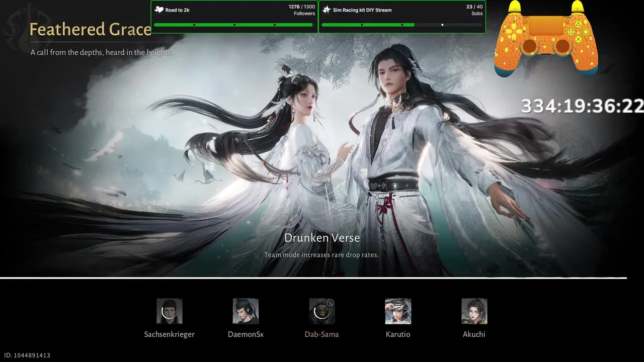
Task: Click the Drunken Verse heading
Action: click(322, 237)
